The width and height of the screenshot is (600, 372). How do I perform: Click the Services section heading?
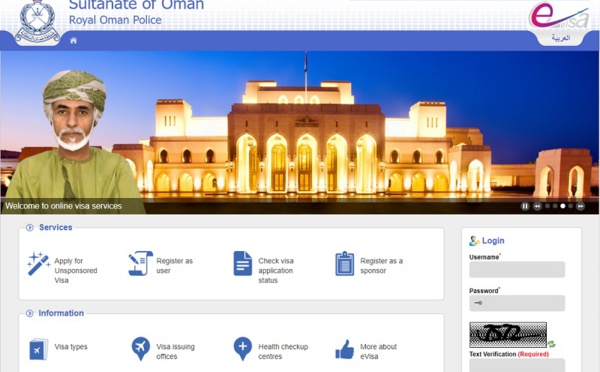(x=55, y=227)
